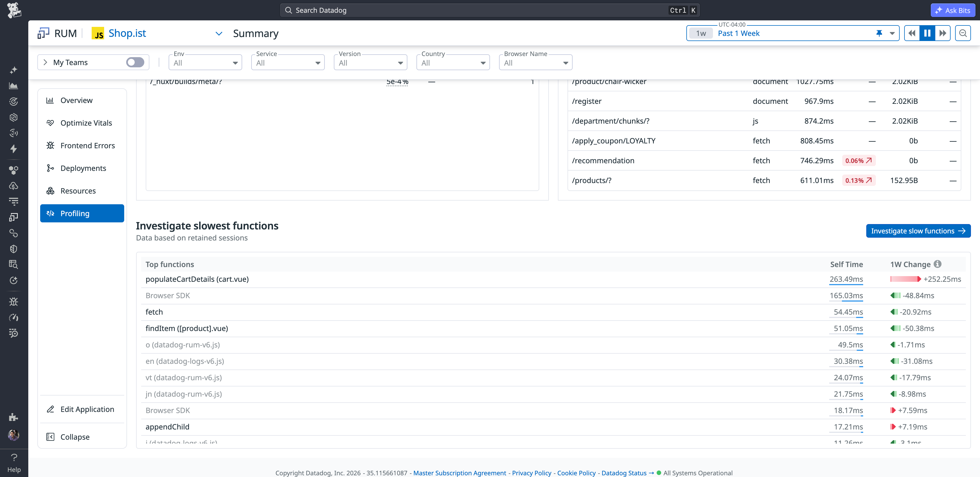Open the Country filter dropdown
The height and width of the screenshot is (477, 980).
[x=453, y=63]
